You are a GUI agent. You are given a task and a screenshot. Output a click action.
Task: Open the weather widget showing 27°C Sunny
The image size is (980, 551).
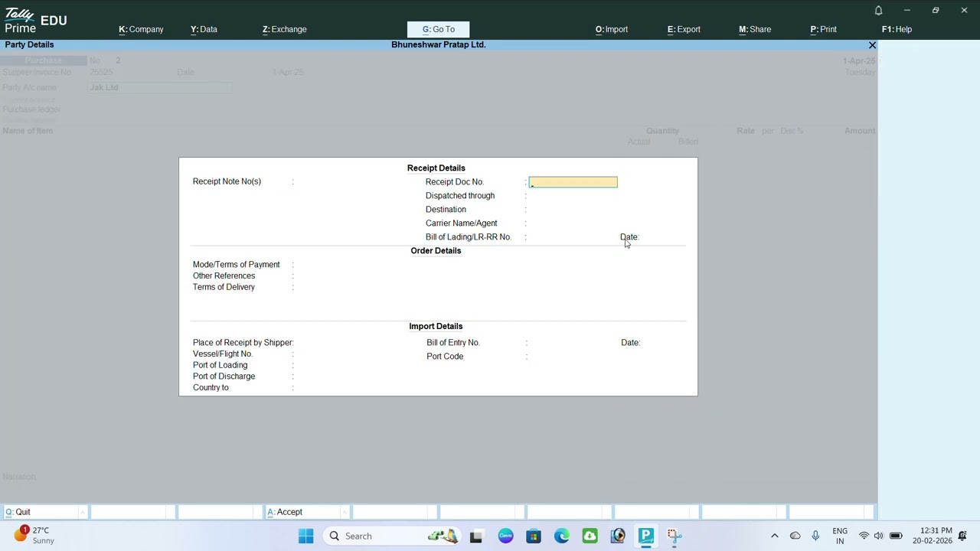34,535
